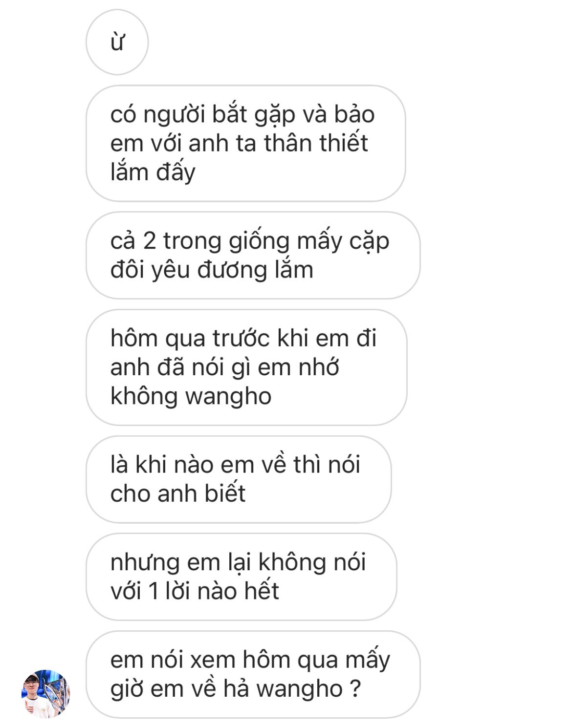Click the number '2' in 'cả 2 trong'
The image size is (572, 728).
tap(149, 241)
